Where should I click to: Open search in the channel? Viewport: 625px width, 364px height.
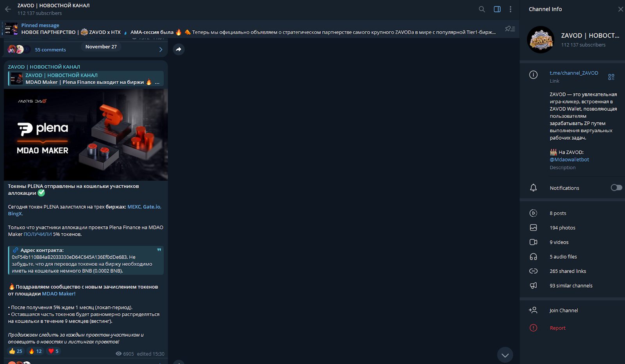pyautogui.click(x=482, y=9)
